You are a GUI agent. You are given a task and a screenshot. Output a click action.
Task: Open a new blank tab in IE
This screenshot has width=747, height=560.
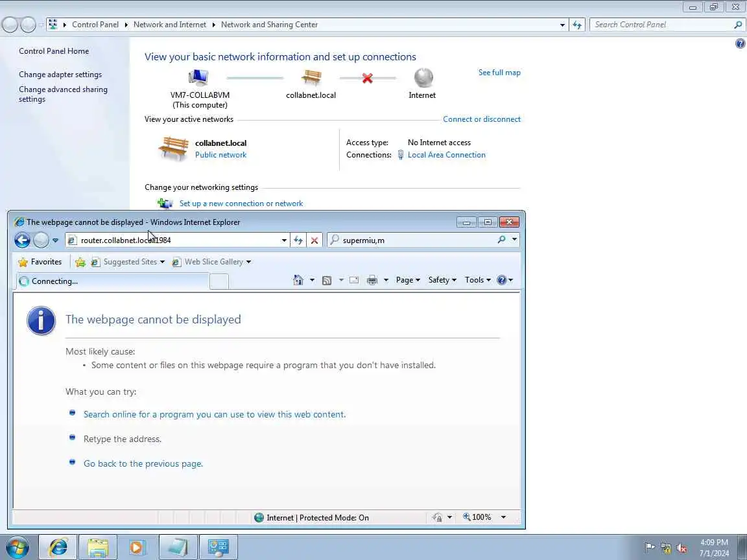coord(219,281)
